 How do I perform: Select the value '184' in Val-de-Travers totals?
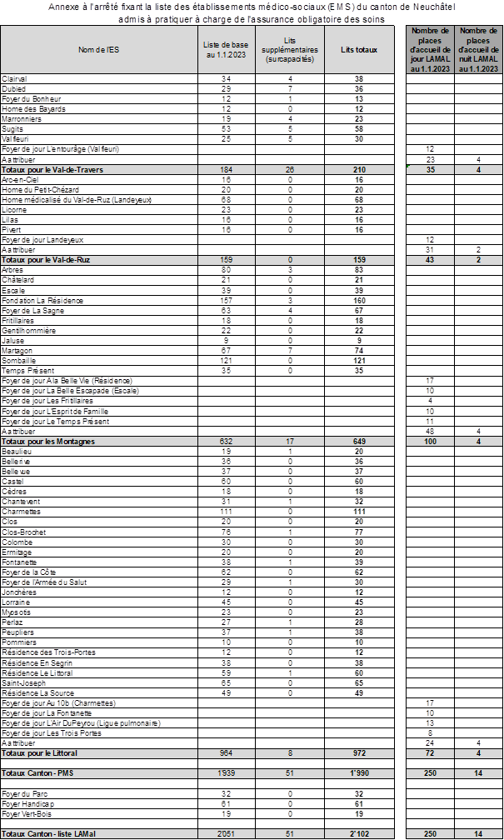point(226,170)
